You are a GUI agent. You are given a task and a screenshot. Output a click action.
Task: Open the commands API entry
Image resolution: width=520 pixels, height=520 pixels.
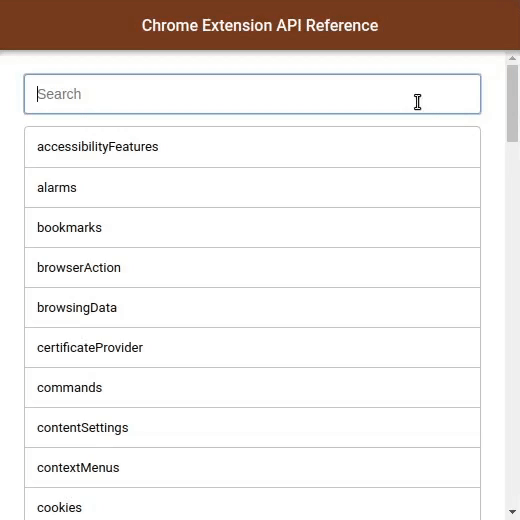point(252,388)
